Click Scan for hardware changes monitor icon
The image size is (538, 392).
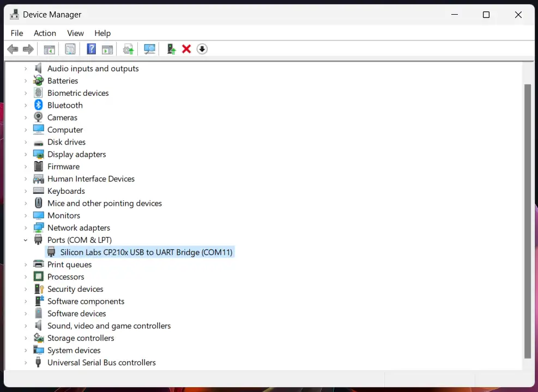pos(149,49)
